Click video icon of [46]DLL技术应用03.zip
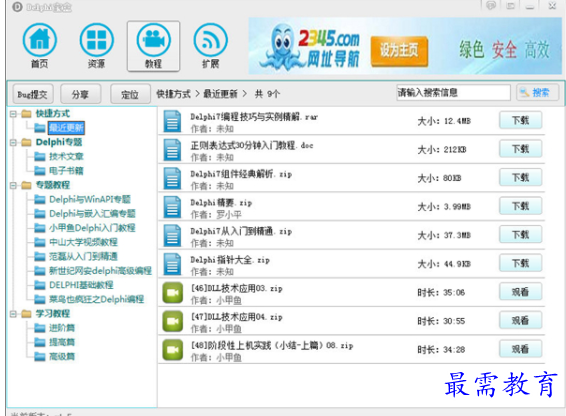Screen dimensions: 566x416 click(173, 292)
